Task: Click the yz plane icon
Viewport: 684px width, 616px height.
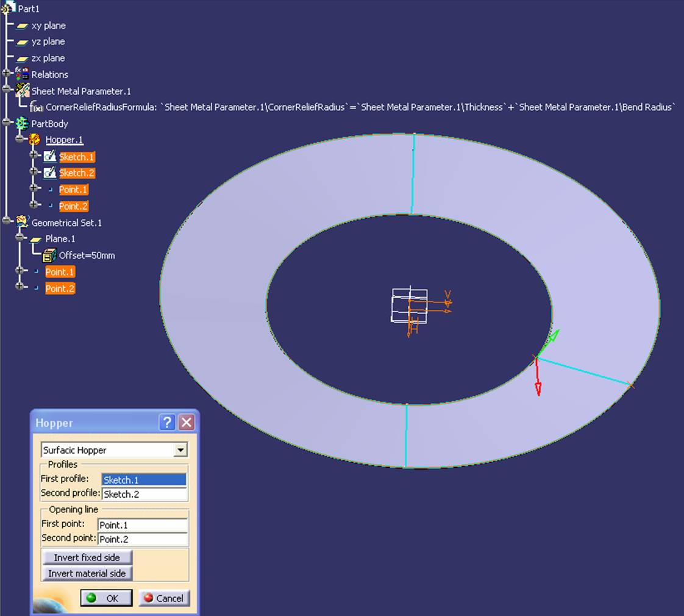Action: tap(22, 42)
